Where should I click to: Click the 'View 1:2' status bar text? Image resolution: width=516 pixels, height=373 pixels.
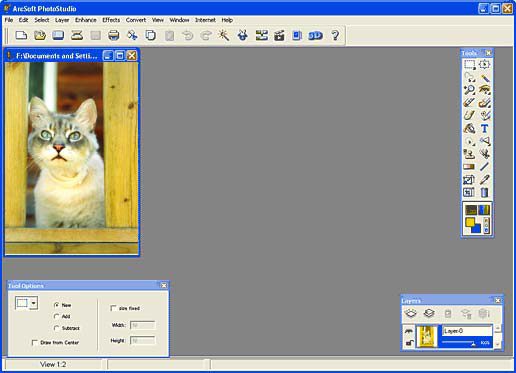coord(53,364)
